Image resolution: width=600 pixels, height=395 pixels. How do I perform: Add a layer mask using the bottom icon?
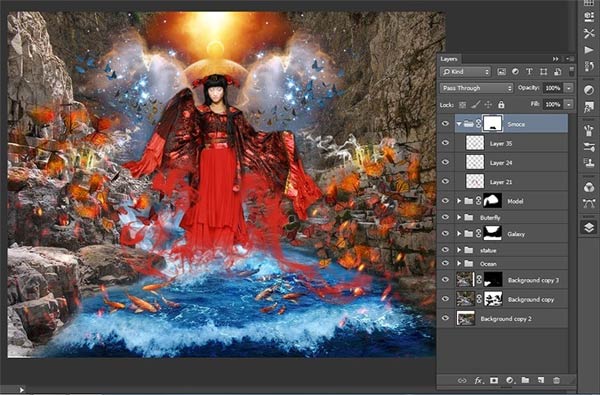pyautogui.click(x=494, y=380)
